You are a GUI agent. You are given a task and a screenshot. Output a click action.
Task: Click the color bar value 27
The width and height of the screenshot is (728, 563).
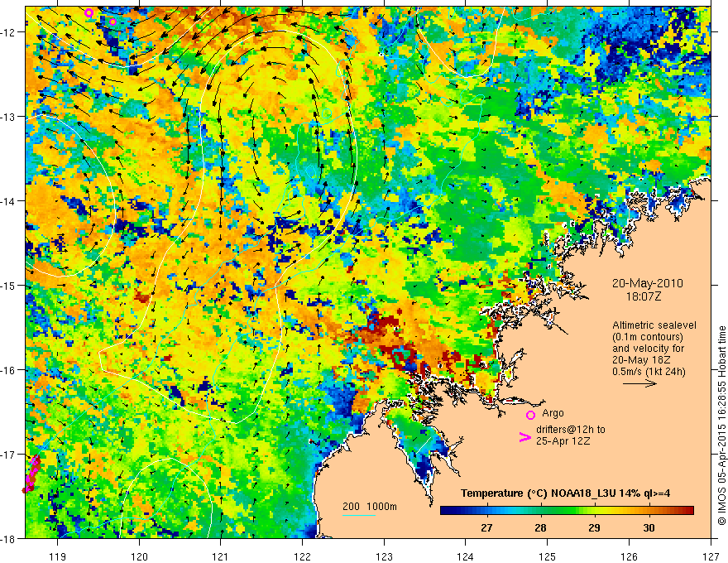[x=486, y=528]
